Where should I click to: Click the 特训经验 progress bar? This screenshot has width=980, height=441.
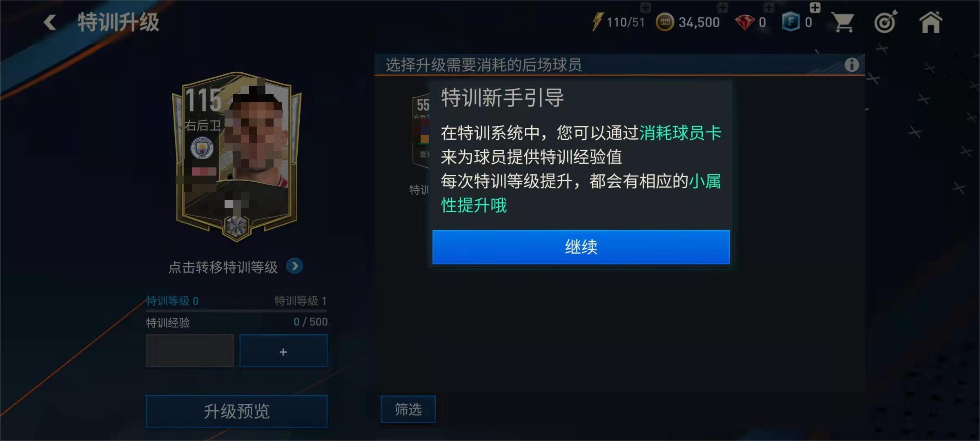pyautogui.click(x=237, y=311)
